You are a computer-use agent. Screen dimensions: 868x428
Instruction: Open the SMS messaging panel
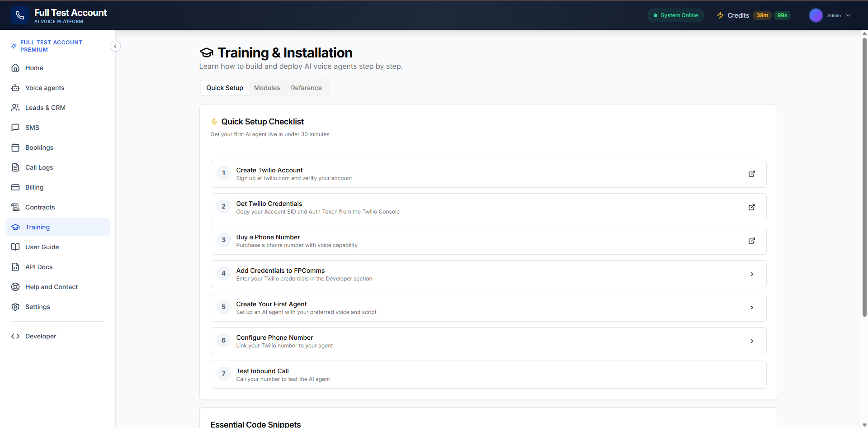click(x=32, y=127)
